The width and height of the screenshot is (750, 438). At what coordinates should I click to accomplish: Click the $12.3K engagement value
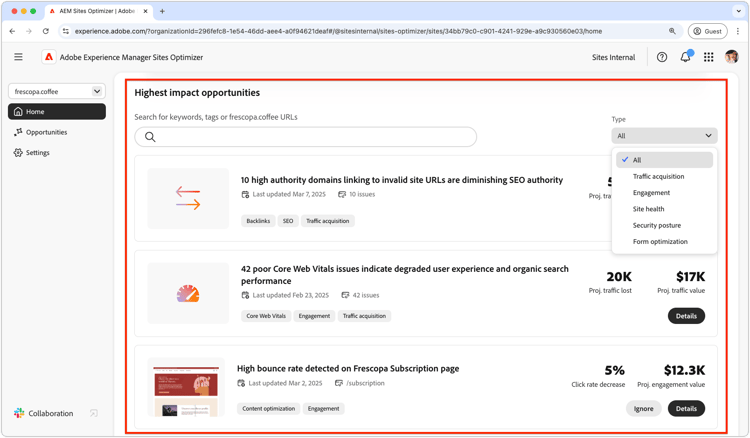coord(684,370)
